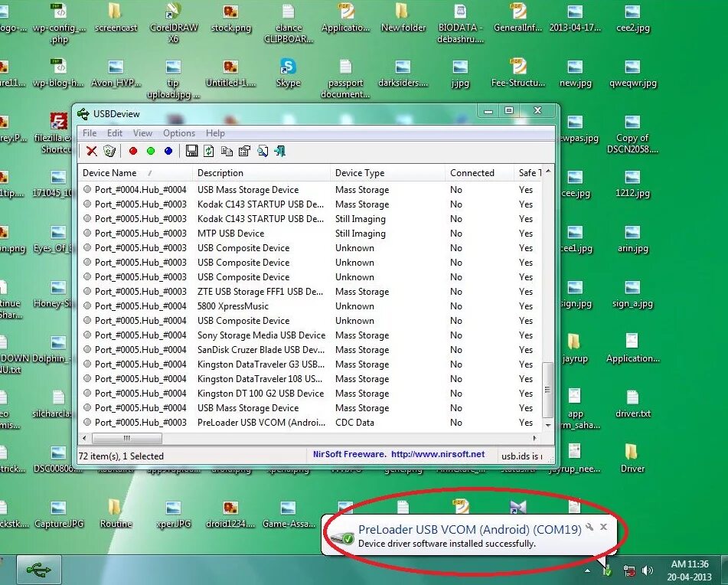Screen dimensions: 728x585
Task: Select the Driver folder on desktop
Action: point(632,457)
